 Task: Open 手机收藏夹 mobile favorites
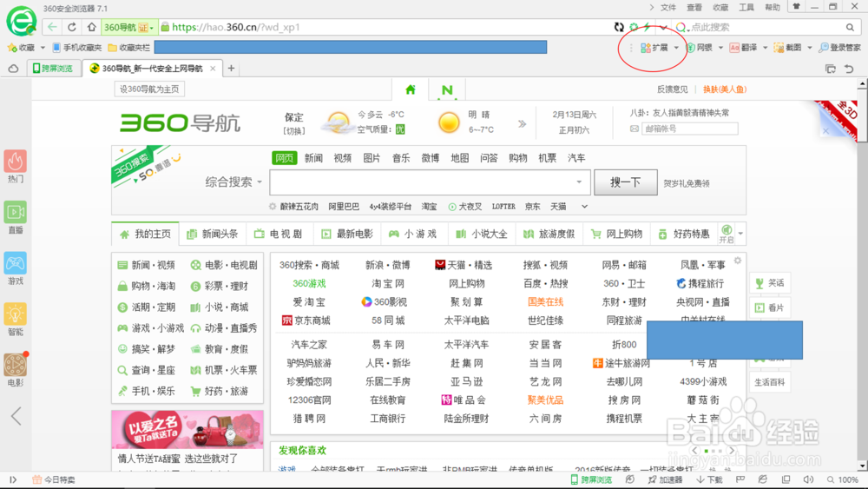click(77, 48)
